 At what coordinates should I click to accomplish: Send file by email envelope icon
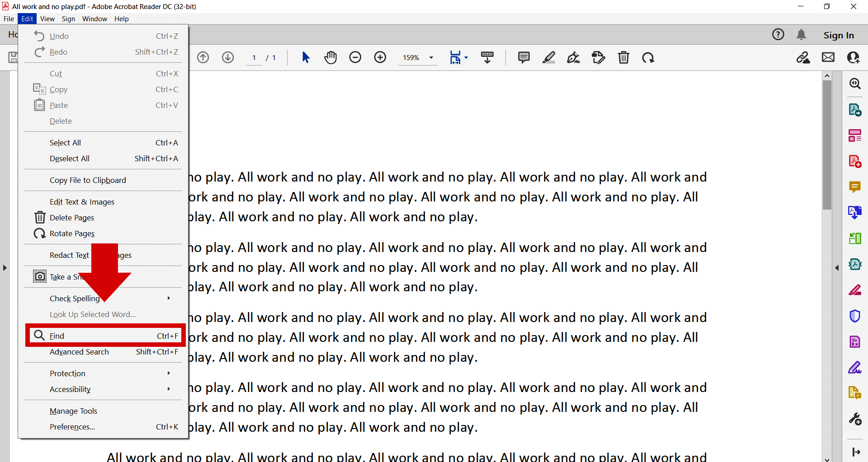click(x=828, y=58)
